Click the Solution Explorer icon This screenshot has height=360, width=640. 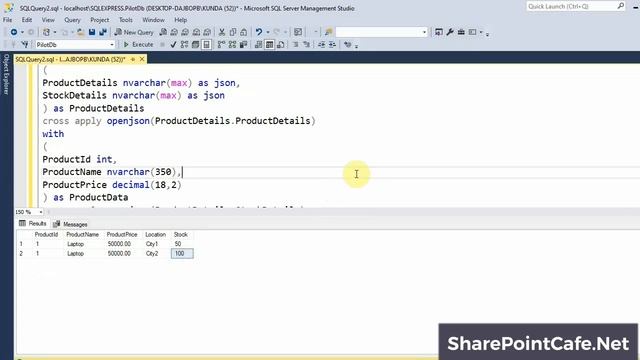point(439,32)
